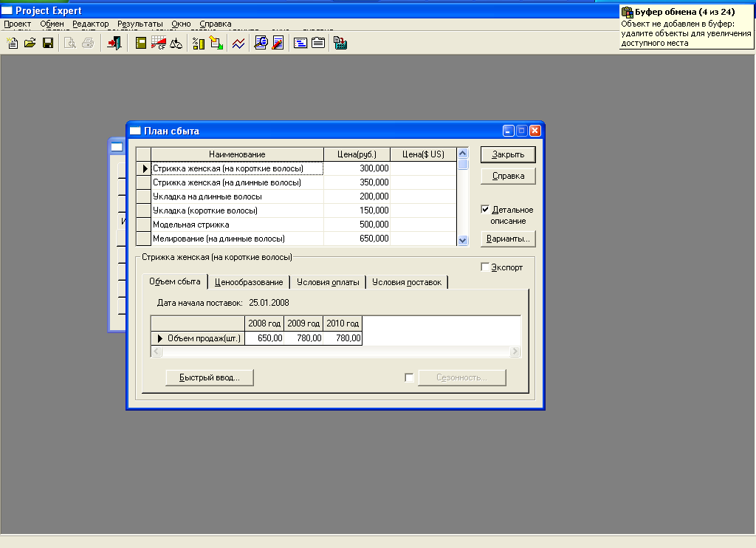Image resolution: width=756 pixels, height=548 pixels.
Task: Click the Объем продаж(шт.) row header
Action: point(198,338)
